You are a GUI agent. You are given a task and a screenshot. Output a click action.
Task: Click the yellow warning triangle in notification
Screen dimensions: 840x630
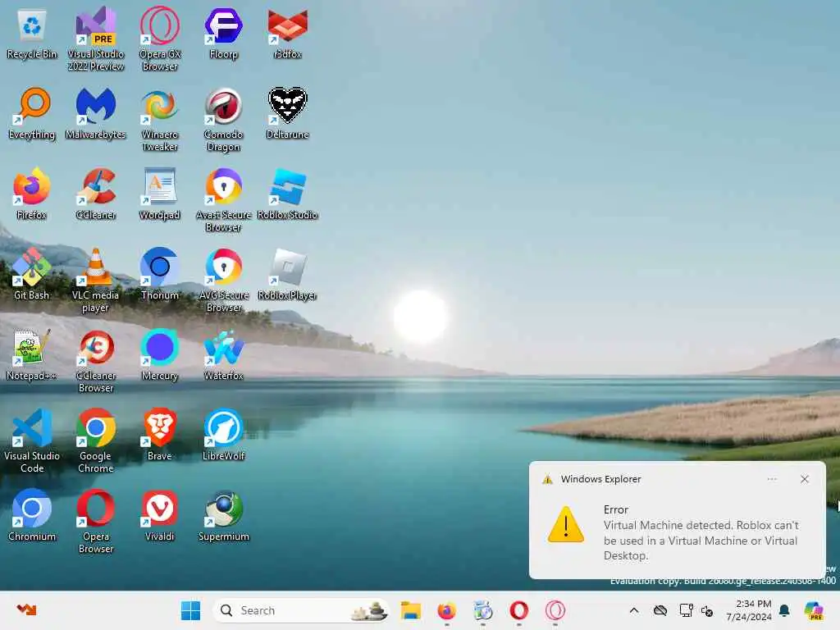coord(566,524)
